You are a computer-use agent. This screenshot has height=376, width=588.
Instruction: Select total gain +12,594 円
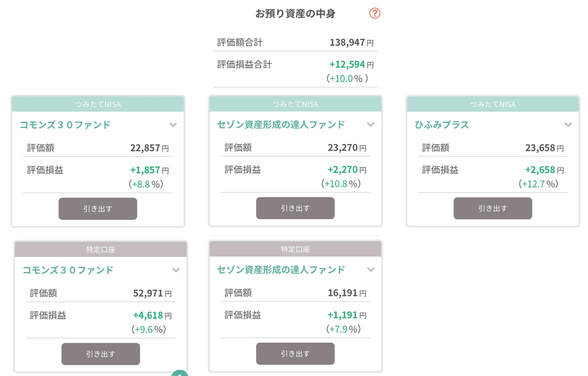point(352,65)
